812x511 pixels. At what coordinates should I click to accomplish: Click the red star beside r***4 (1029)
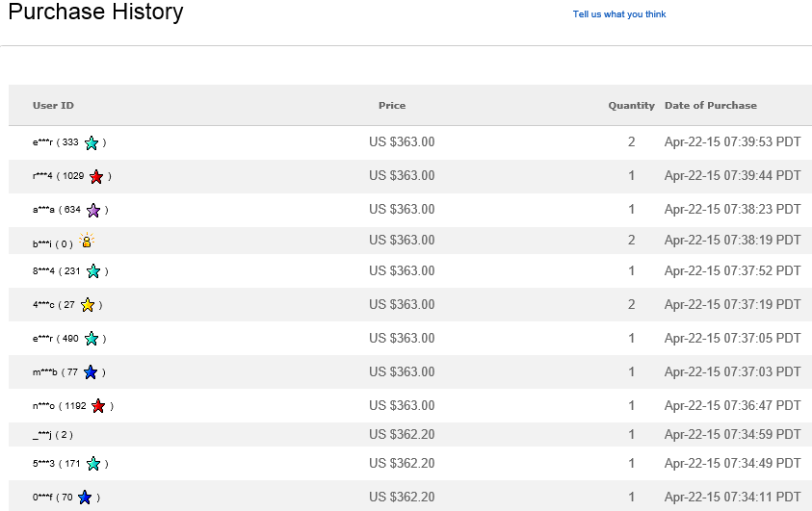(x=96, y=177)
